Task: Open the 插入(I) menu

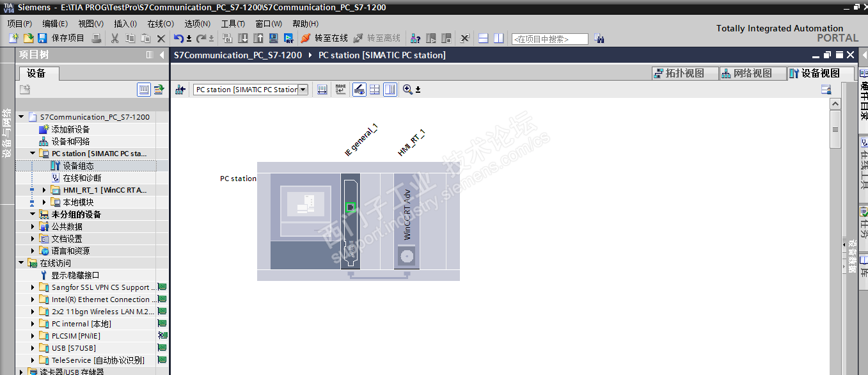Action: (x=125, y=24)
